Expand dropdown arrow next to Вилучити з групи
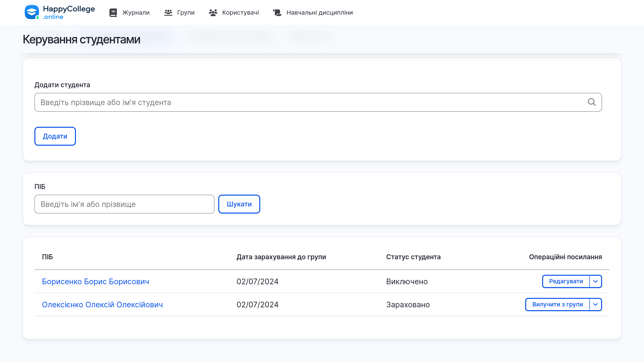Screen dimensions: 644x362 click(595, 304)
